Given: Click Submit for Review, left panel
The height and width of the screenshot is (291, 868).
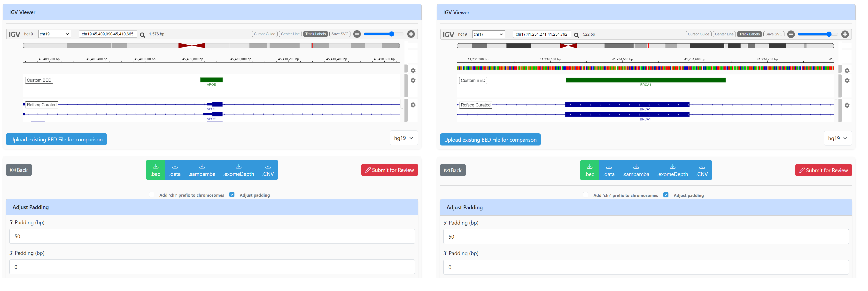Looking at the screenshot, I should pyautogui.click(x=389, y=170).
